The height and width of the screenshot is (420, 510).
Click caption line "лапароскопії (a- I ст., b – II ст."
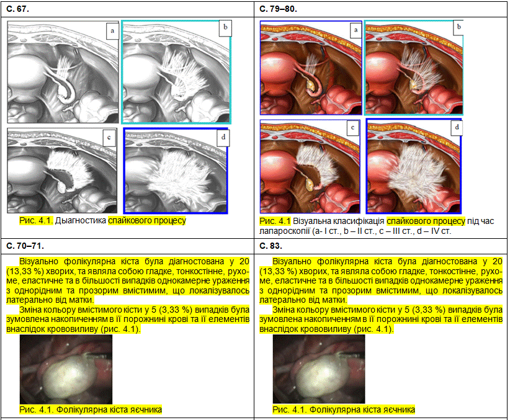coord(355,231)
